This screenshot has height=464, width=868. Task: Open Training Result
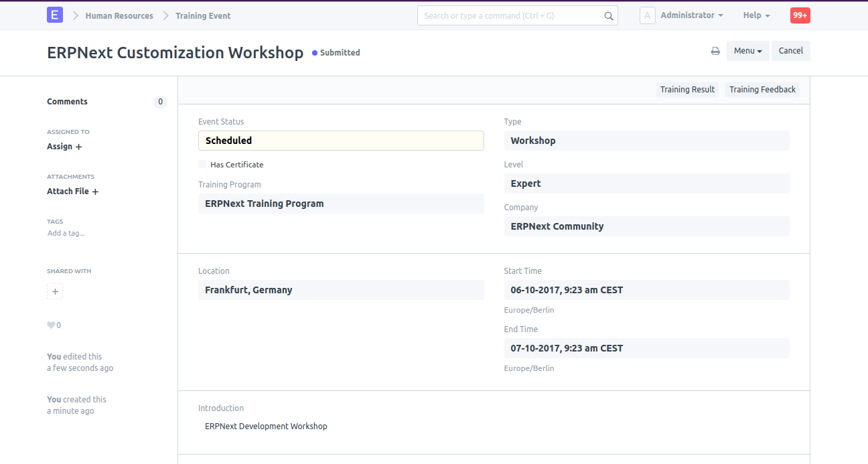click(687, 90)
